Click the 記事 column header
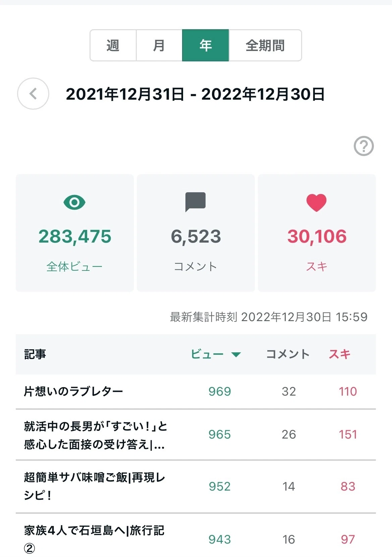Image resolution: width=392 pixels, height=557 pixels. (x=35, y=354)
